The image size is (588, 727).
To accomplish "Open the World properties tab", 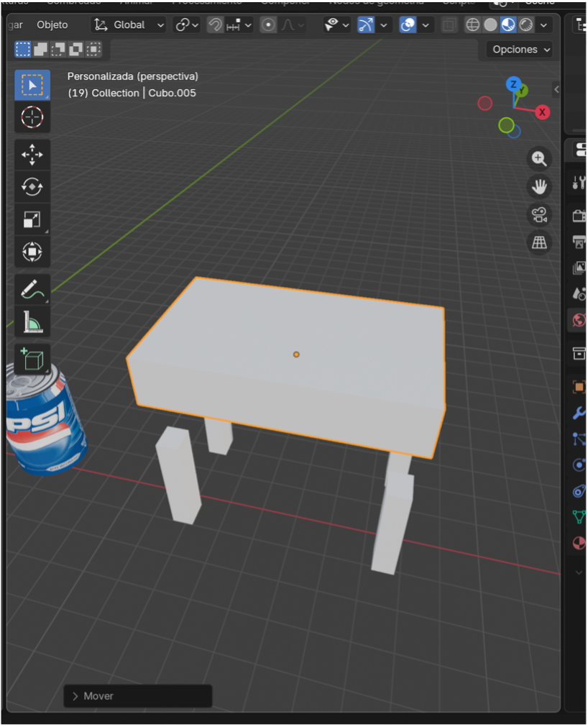I will coord(578,320).
